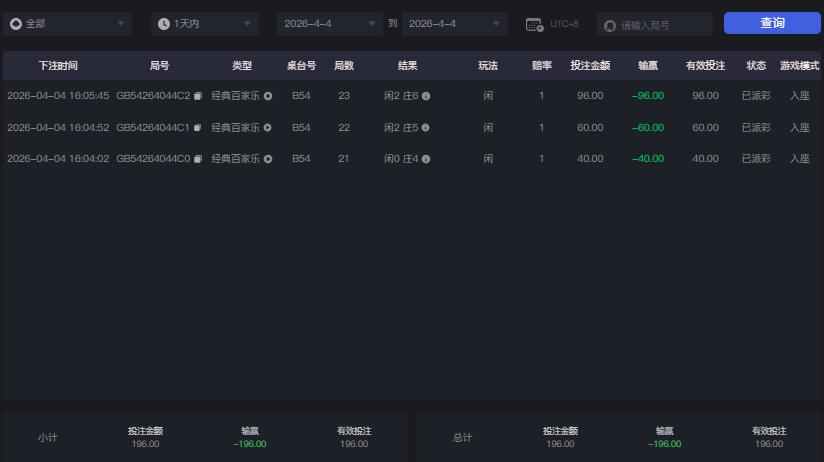824x462 pixels.
Task: Click round number text GB54264044C2
Action: point(153,96)
